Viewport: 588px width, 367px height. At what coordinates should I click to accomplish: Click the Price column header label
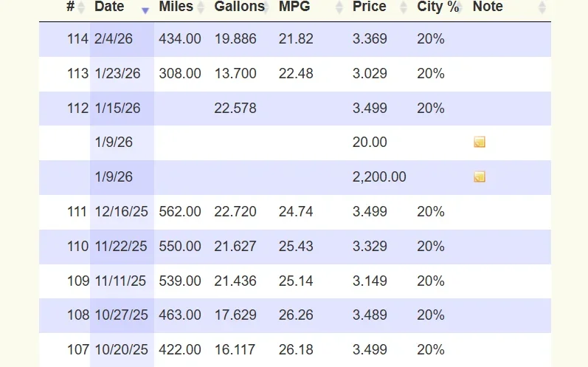coord(370,7)
